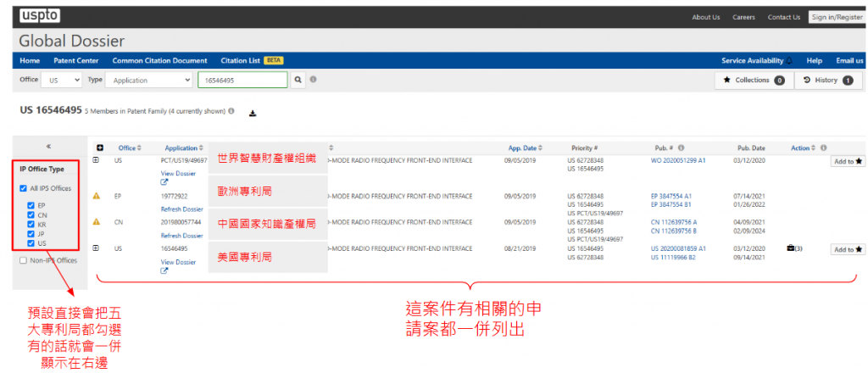Uncheck the EP office checkbox
Screen dimensions: 868x373
point(31,205)
